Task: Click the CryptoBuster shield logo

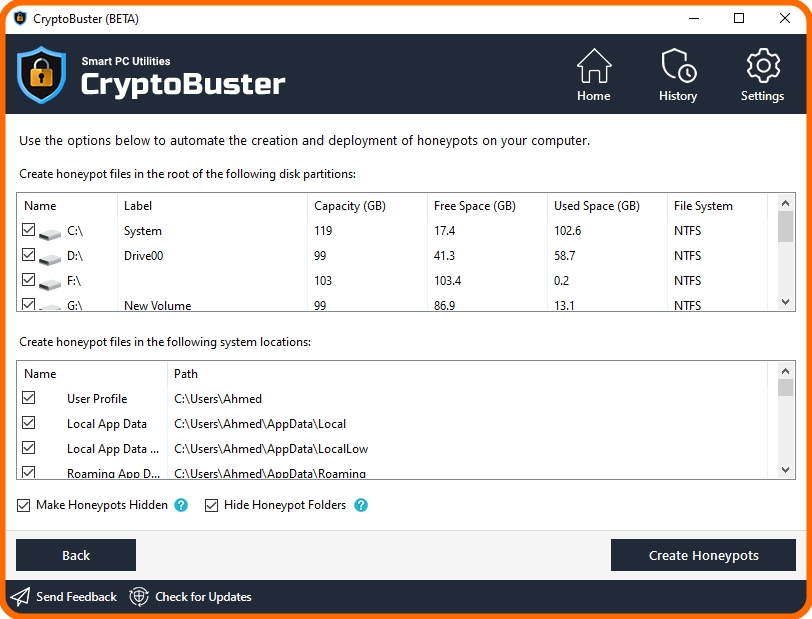Action: 41,75
